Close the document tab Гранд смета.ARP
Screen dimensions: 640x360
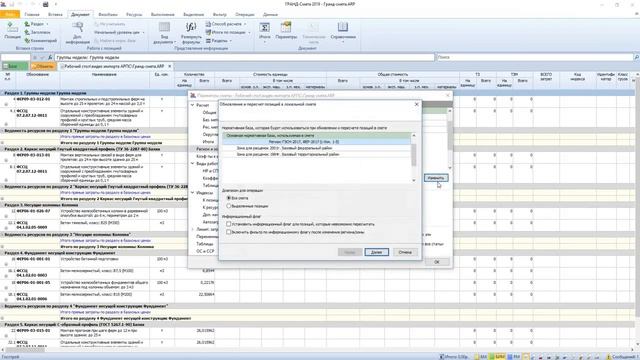pos(170,66)
